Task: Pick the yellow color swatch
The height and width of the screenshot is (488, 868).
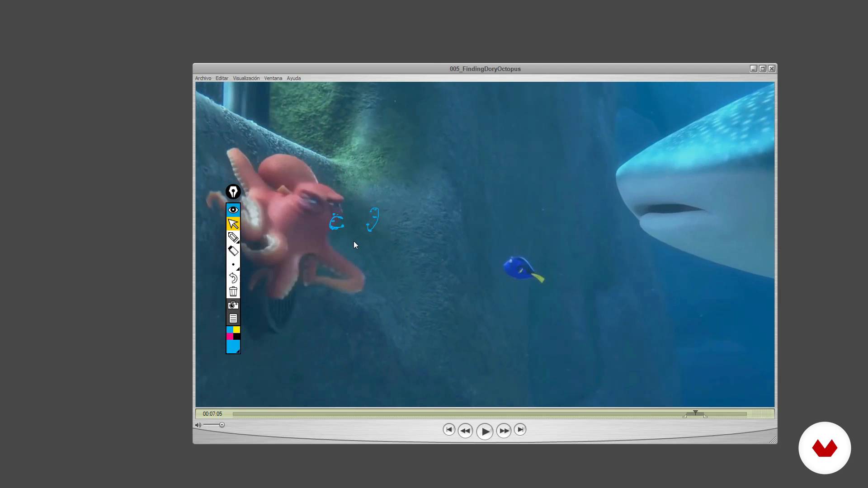Action: click(x=237, y=330)
